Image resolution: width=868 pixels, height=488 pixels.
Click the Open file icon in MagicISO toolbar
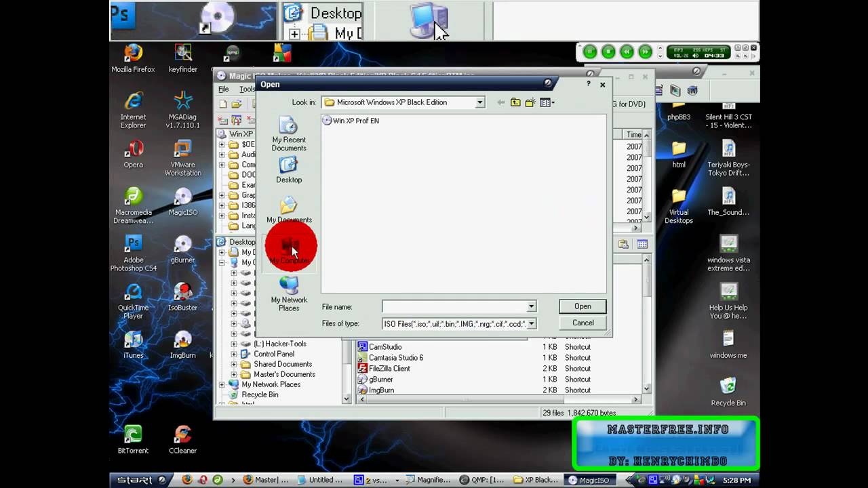(x=237, y=104)
